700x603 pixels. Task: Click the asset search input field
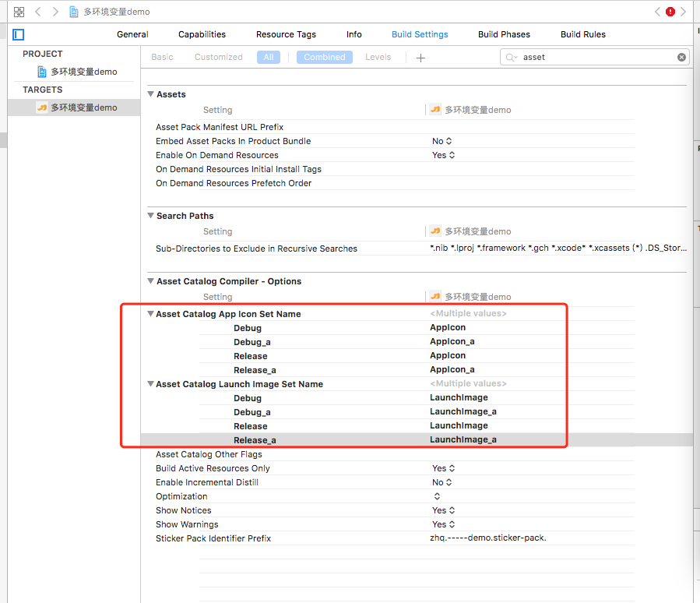tap(594, 57)
